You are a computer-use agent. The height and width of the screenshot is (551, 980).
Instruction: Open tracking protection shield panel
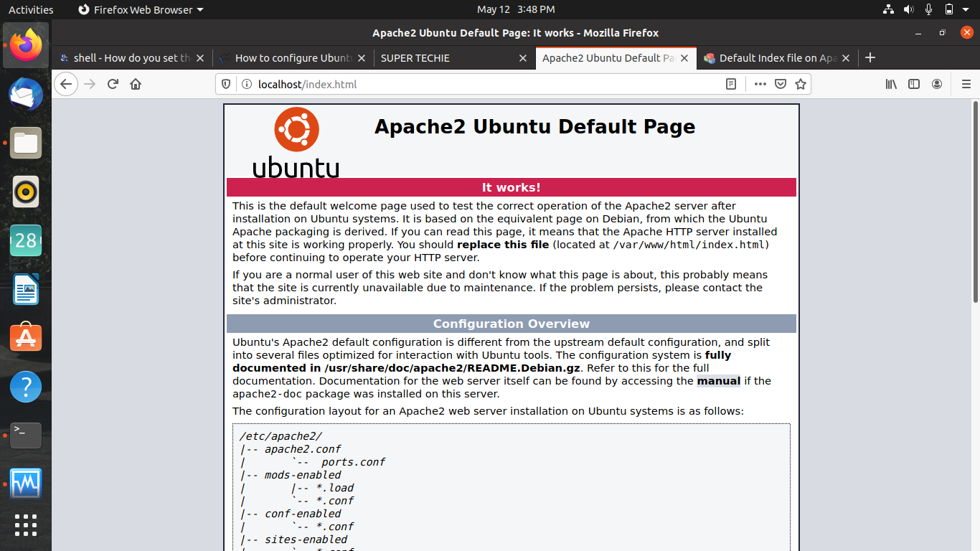pos(226,84)
